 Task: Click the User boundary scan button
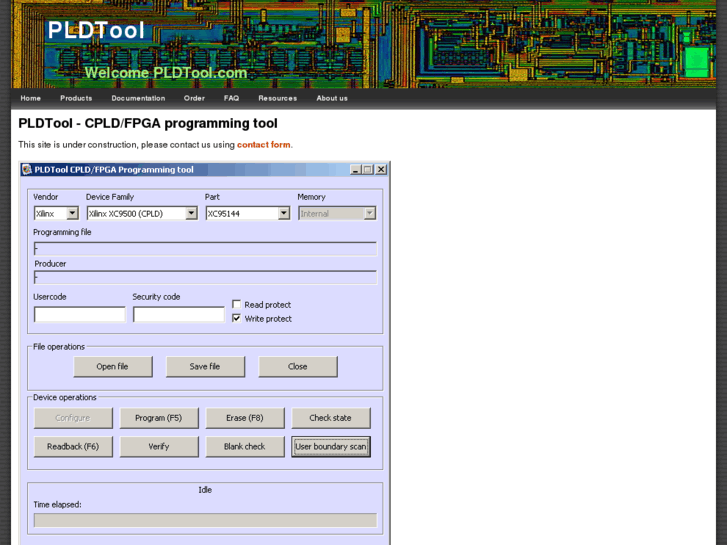pos(331,447)
